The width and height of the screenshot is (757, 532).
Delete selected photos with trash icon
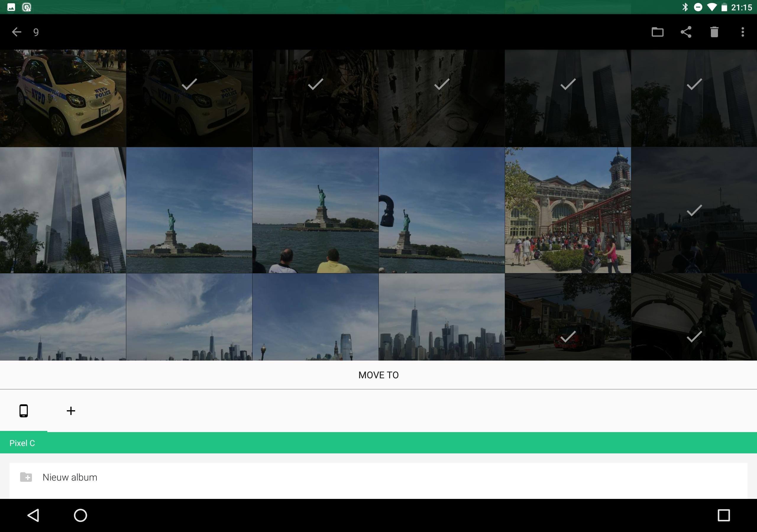714,32
